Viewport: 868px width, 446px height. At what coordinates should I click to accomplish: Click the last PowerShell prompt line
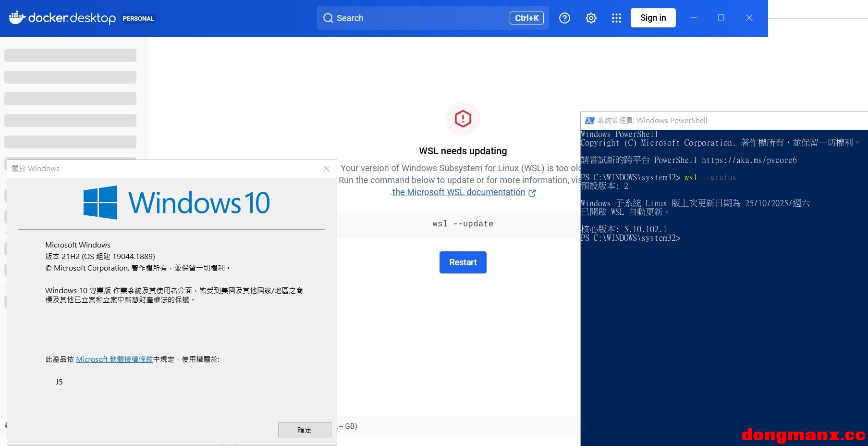(631, 238)
